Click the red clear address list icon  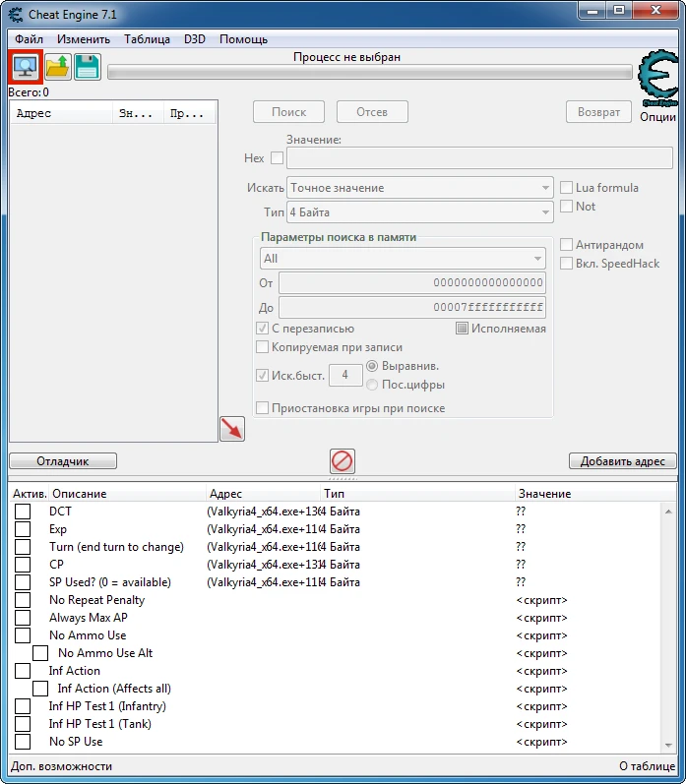(343, 461)
